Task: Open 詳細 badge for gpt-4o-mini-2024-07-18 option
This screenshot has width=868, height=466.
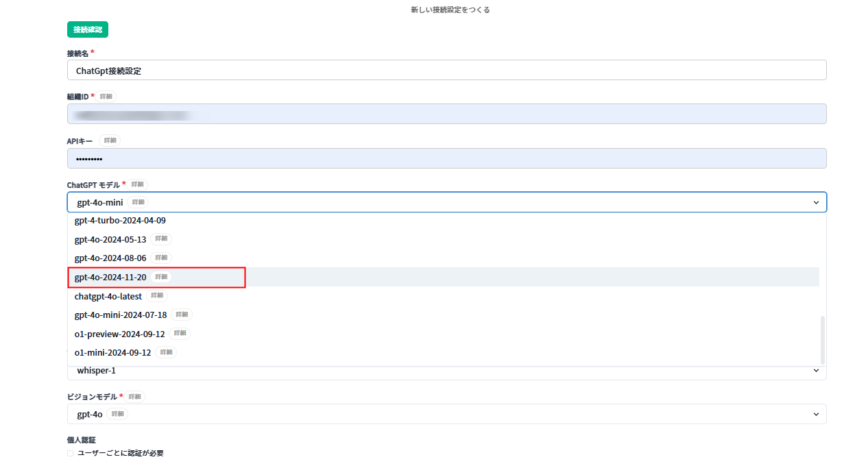Action: (182, 315)
